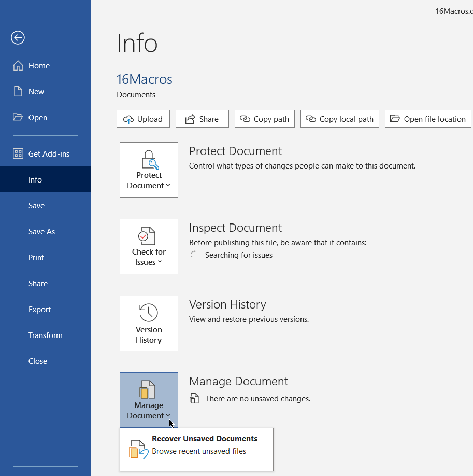Click the link icon in Copy path
This screenshot has height=476, width=473.
tap(245, 119)
